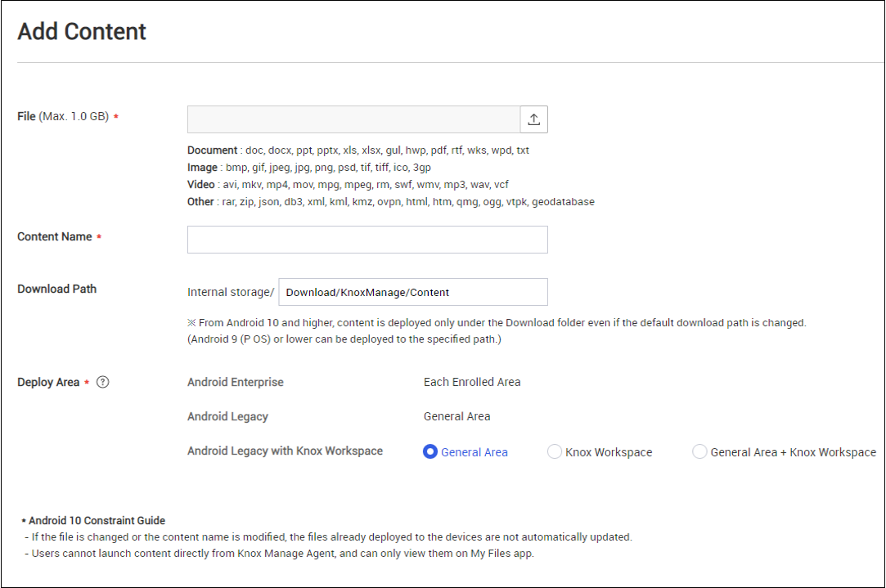
Task: Click Android Legacy with Knox Workspace label
Action: [286, 451]
